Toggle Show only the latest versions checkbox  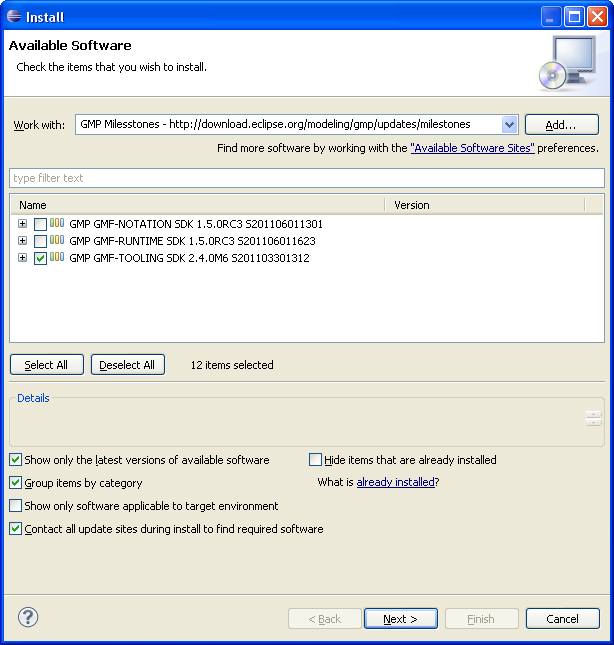[16, 459]
